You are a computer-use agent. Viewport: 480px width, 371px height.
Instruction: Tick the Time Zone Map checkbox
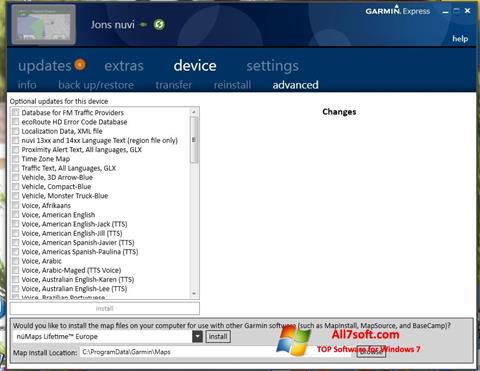[16, 159]
